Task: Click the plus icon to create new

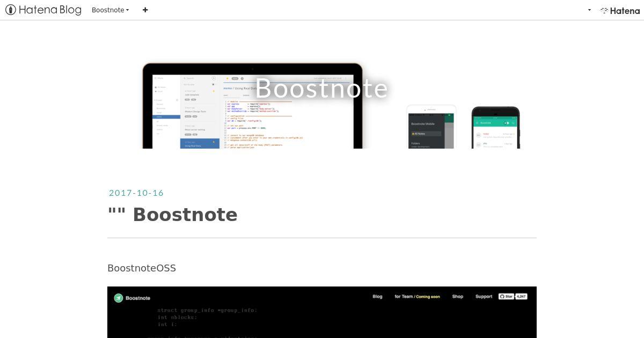Action: point(145,10)
